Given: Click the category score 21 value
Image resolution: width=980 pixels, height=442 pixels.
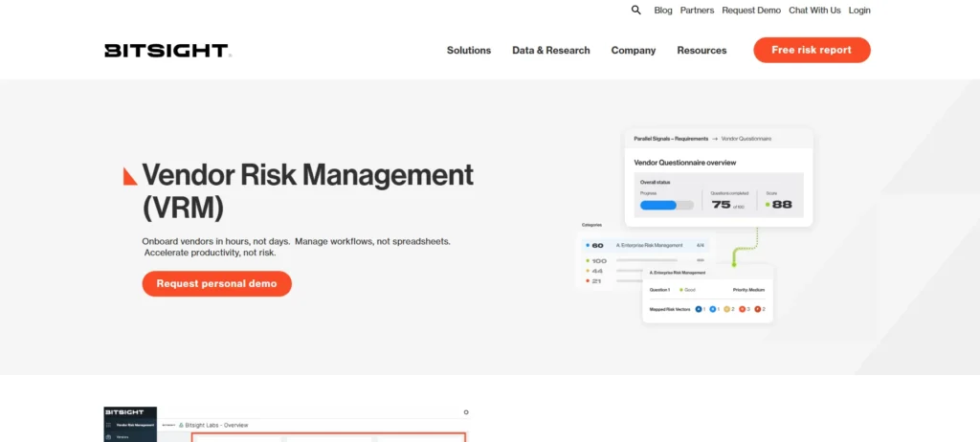Looking at the screenshot, I should [596, 281].
